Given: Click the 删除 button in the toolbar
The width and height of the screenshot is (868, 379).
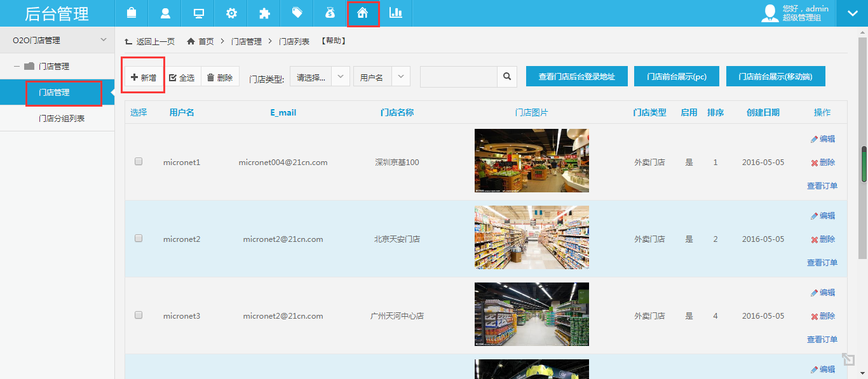Looking at the screenshot, I should (x=220, y=77).
